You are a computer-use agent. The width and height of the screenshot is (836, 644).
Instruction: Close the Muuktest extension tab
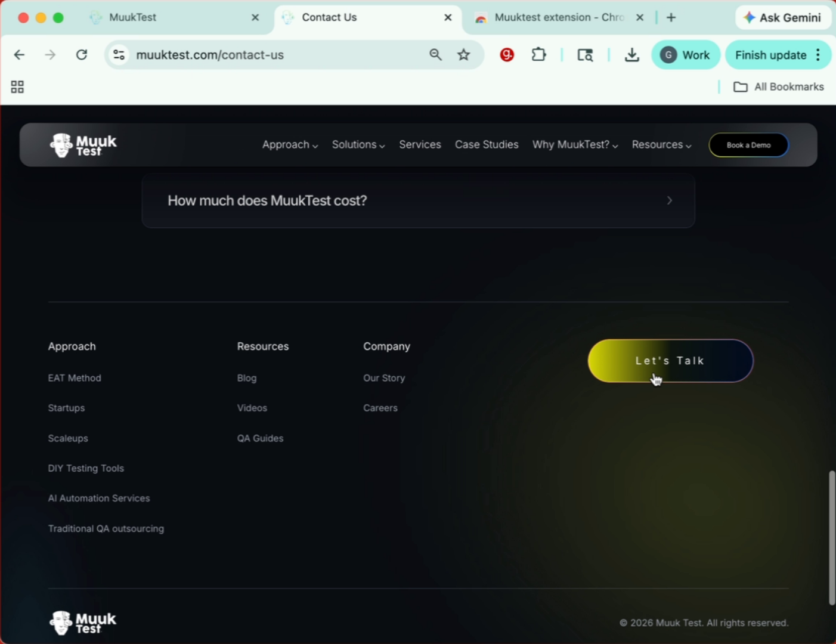(640, 17)
